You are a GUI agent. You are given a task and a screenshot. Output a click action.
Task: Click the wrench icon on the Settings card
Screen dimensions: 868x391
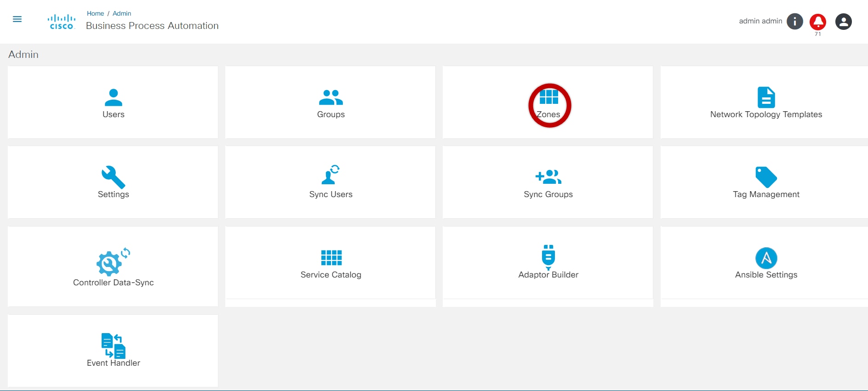(114, 177)
